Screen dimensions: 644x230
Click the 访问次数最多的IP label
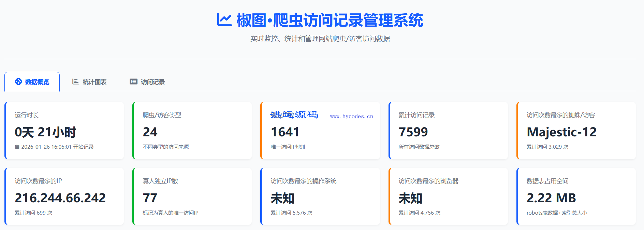click(x=38, y=181)
